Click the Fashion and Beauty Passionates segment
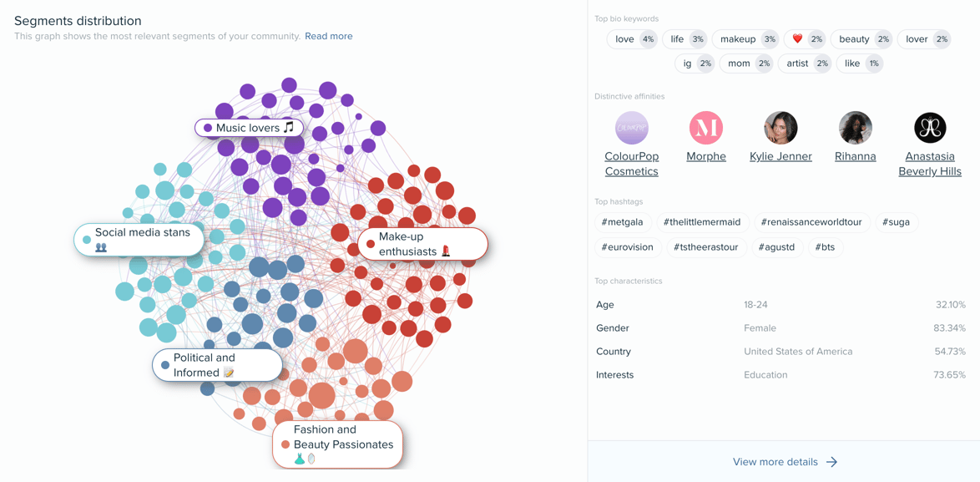Viewport: 980px width, 482px height. click(x=337, y=444)
